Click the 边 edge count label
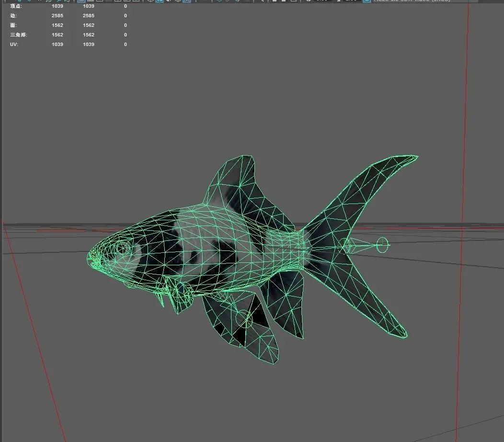Image resolution: width=504 pixels, height=442 pixels. [13, 16]
